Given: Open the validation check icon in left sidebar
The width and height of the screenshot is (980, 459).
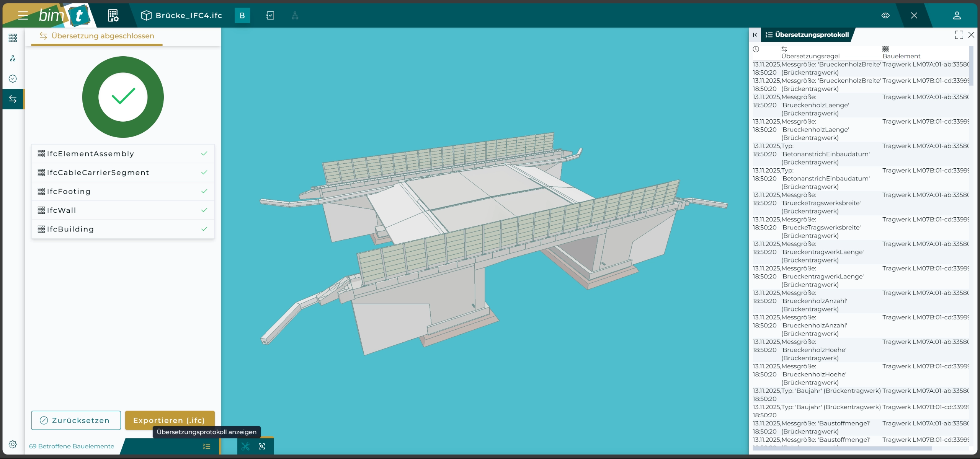Looking at the screenshot, I should 13,79.
